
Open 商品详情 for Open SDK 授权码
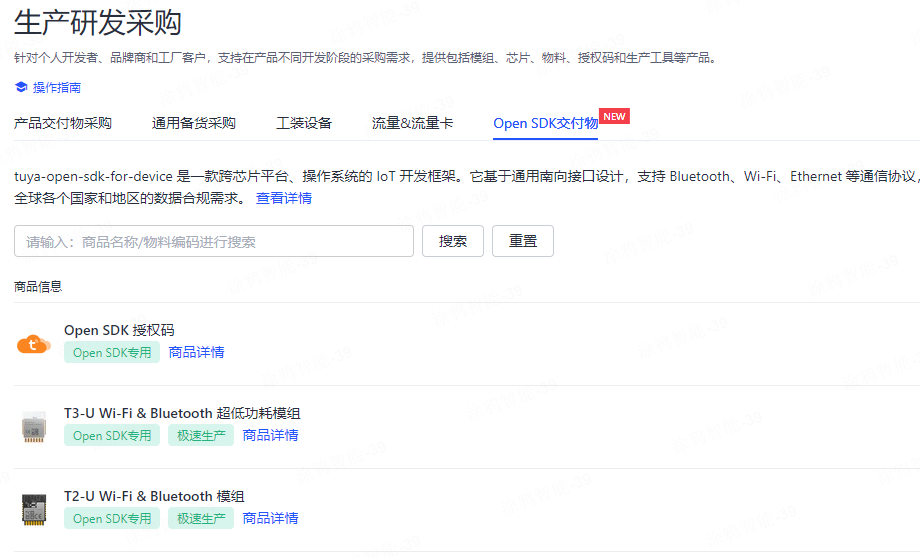point(197,352)
